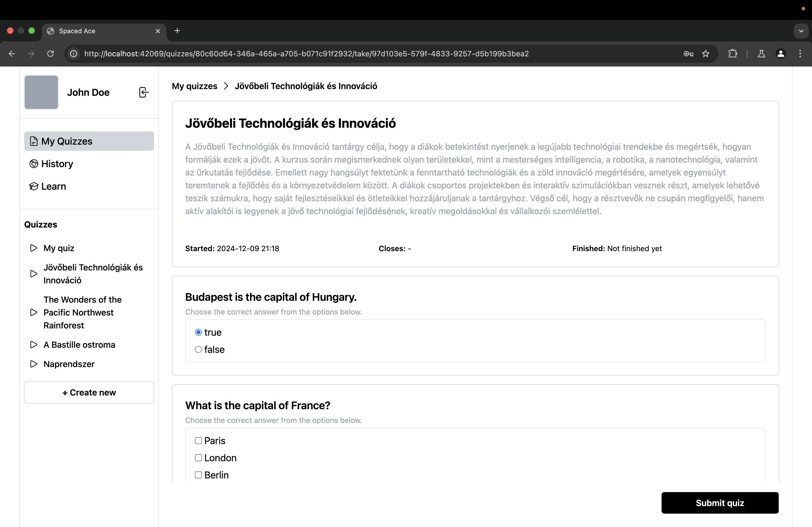Open the Chrome three-dot menu

tap(800, 53)
